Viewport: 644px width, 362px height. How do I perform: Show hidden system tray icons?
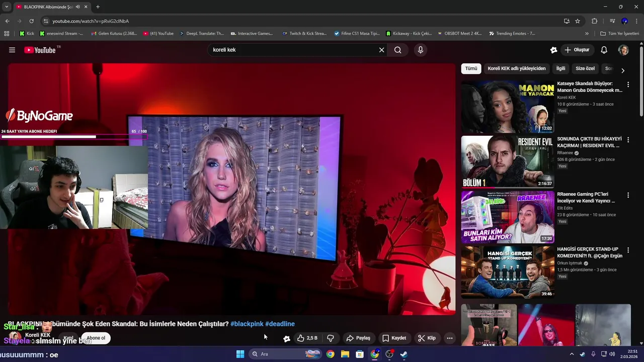tap(572, 354)
